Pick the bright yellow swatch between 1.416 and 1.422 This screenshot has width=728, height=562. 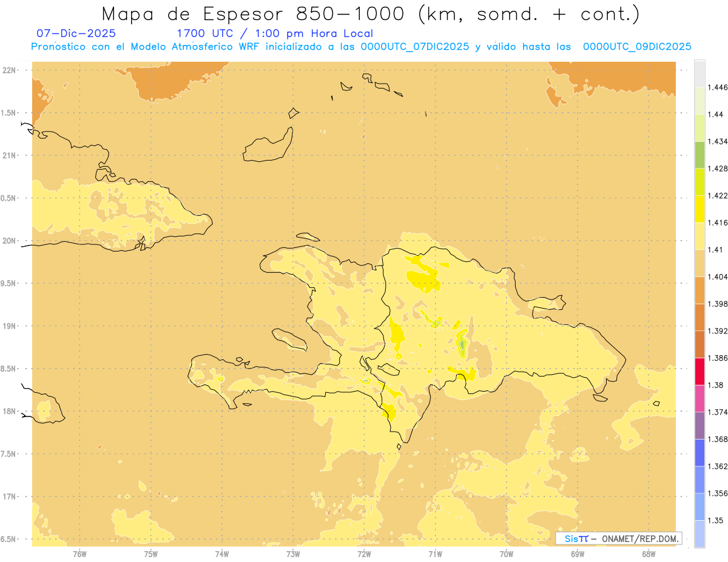[699, 209]
